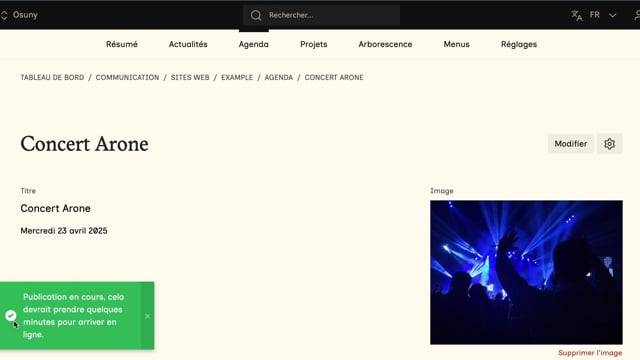Viewport: 640px width, 360px height.
Task: Open the Résumé tab
Action: click(x=122, y=44)
